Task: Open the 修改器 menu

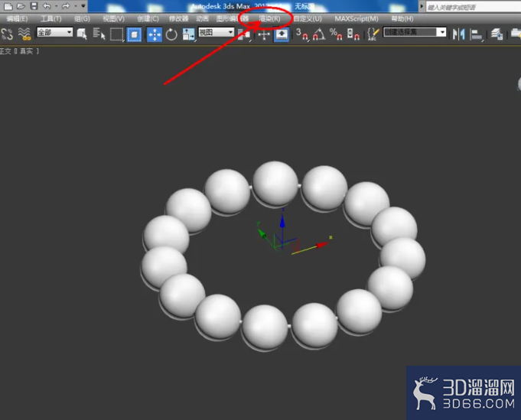Action: tap(178, 18)
